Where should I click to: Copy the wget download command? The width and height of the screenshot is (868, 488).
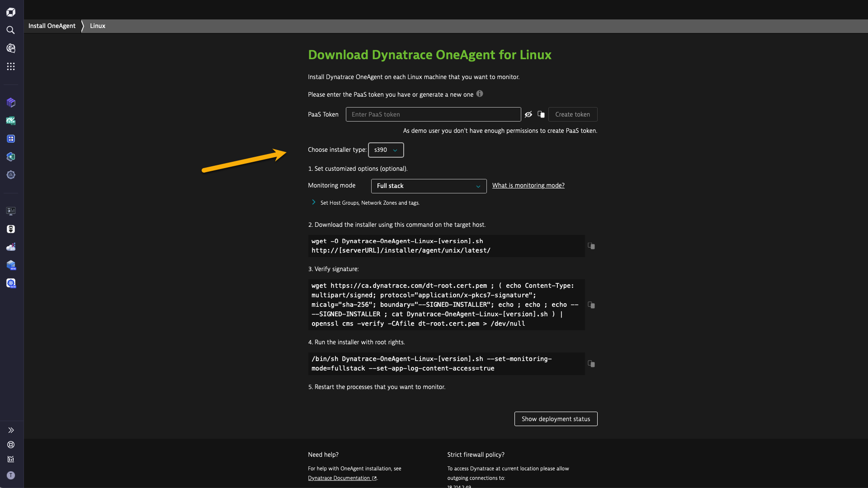(x=591, y=246)
